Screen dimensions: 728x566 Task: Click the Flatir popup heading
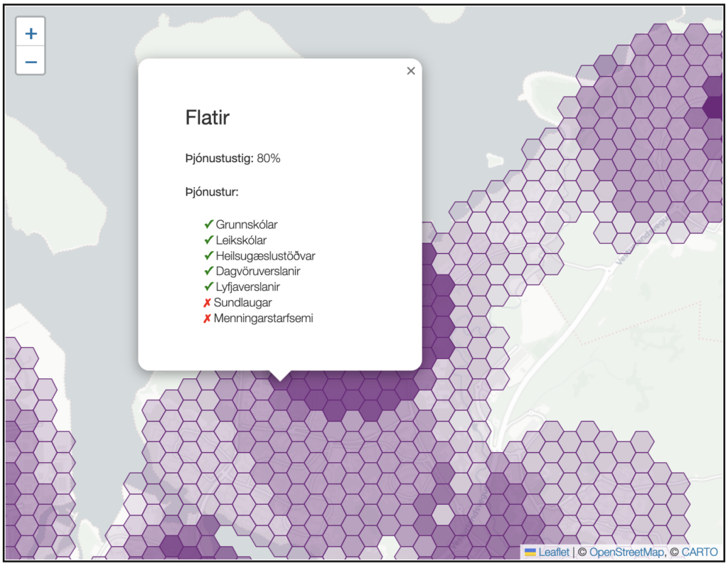click(x=207, y=117)
